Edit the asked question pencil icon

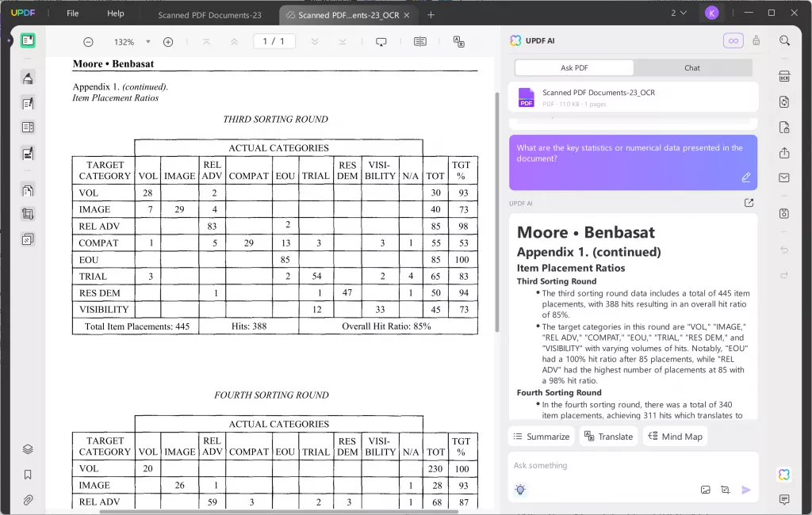745,177
